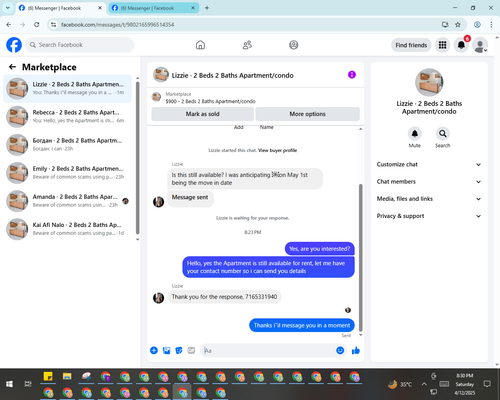This screenshot has width=500, height=400.
Task: Open Богдан's conversation
Action: click(x=68, y=144)
